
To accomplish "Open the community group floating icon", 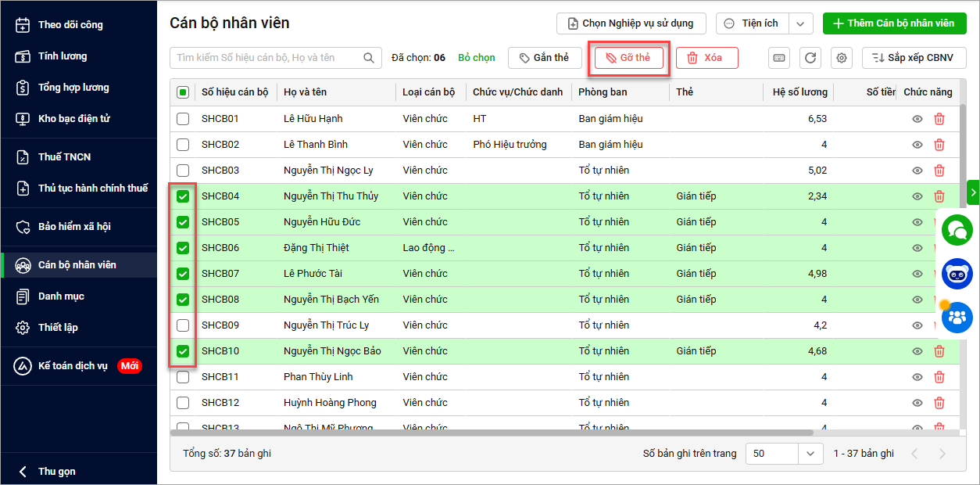I will 957,318.
